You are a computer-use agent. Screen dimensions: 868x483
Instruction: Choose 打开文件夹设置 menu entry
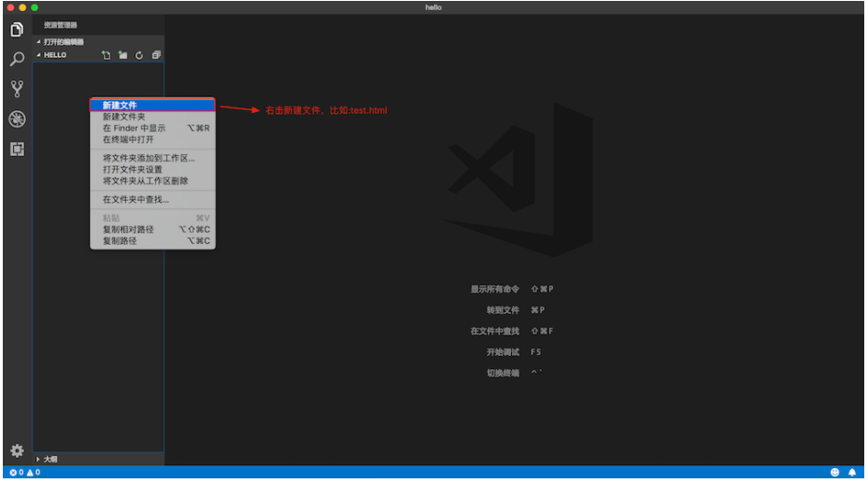[153, 170]
